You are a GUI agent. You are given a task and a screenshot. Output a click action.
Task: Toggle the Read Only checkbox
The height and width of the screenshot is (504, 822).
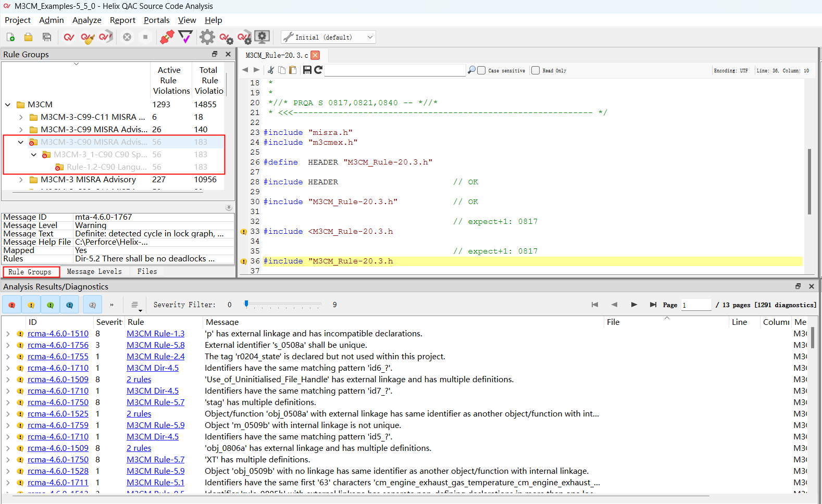tap(535, 70)
